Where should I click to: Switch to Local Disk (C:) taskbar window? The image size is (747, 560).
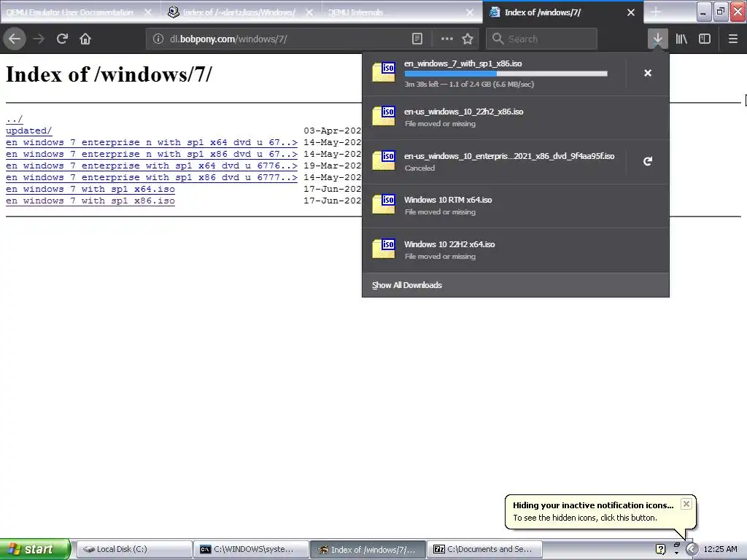click(x=134, y=549)
